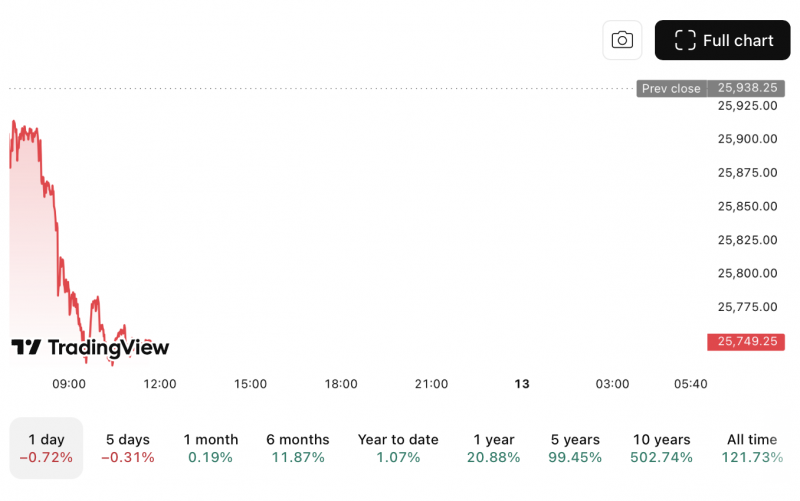800x501 pixels.
Task: Click the camera snapshot icon
Action: pos(622,40)
